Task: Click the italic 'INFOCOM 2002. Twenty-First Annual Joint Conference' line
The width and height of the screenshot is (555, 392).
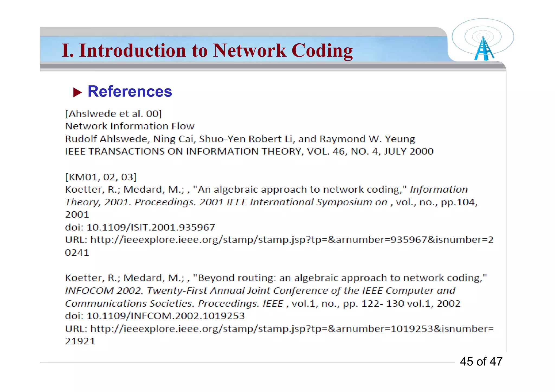Action: [260, 291]
